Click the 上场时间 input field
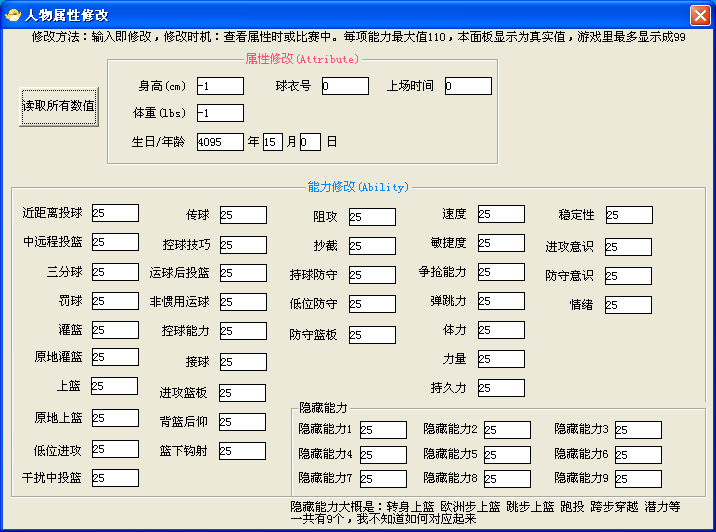This screenshot has height=532, width=716. coord(468,86)
